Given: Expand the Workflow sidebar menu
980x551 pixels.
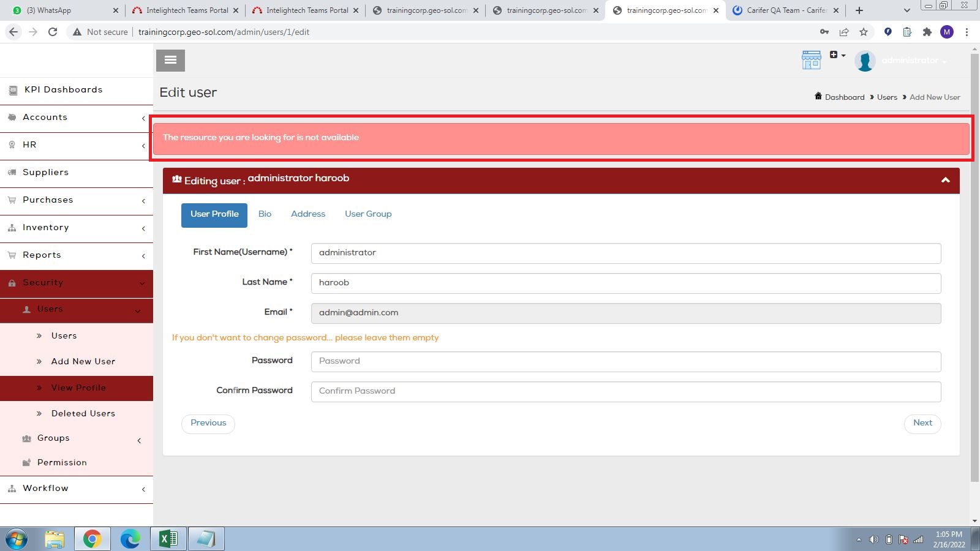Looking at the screenshot, I should point(77,489).
